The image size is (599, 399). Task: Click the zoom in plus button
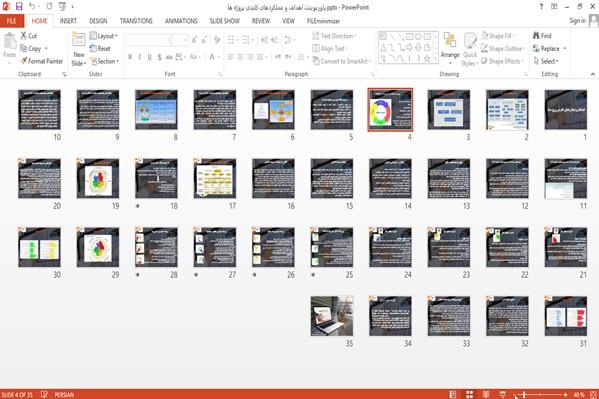pos(565,394)
